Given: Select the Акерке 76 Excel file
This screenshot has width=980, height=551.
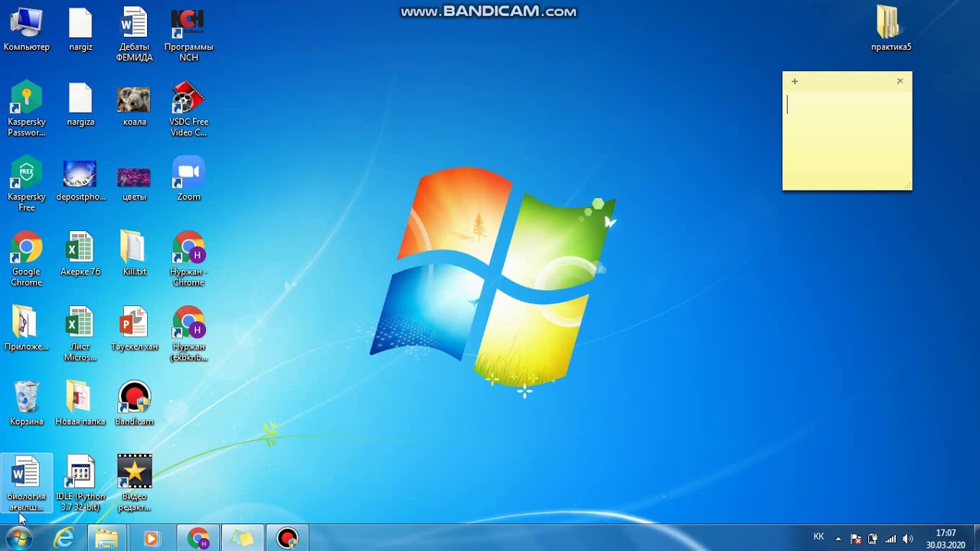Looking at the screenshot, I should point(80,254).
